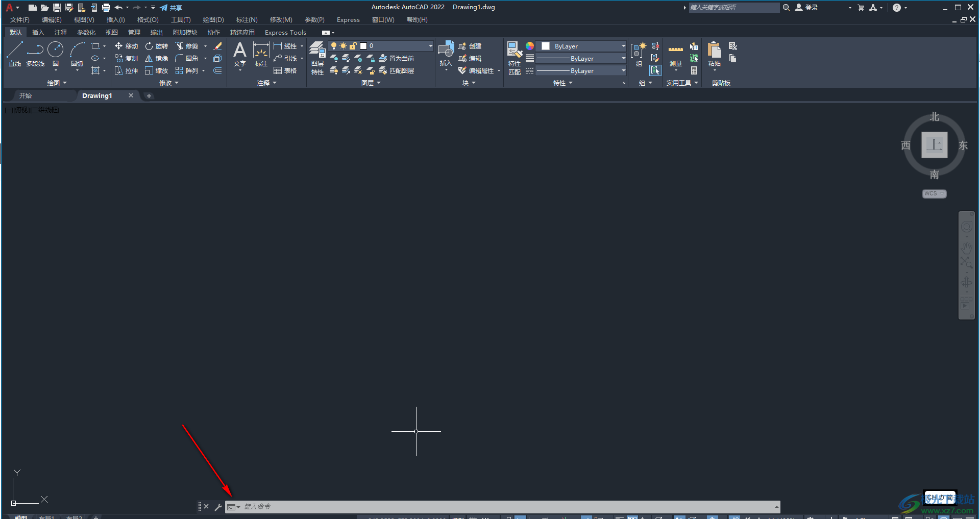Open the Text (文字) tool

tap(240, 54)
